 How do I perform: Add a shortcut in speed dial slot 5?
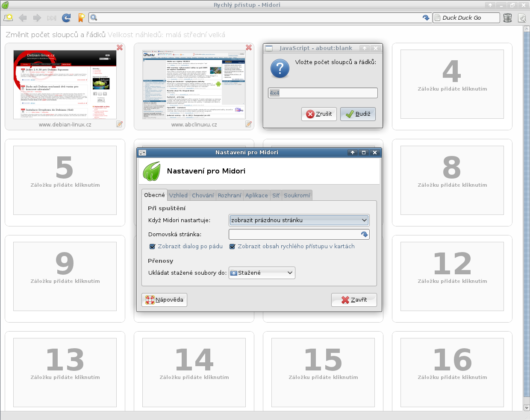(65, 180)
